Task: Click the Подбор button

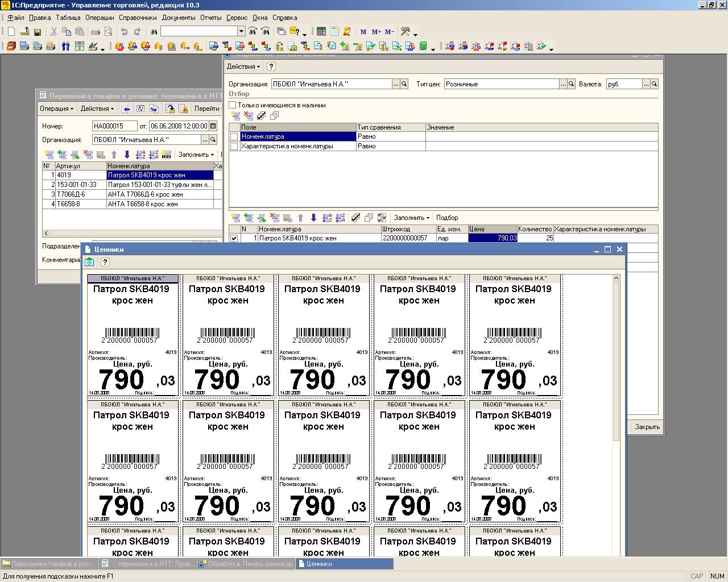Action: pyautogui.click(x=447, y=218)
